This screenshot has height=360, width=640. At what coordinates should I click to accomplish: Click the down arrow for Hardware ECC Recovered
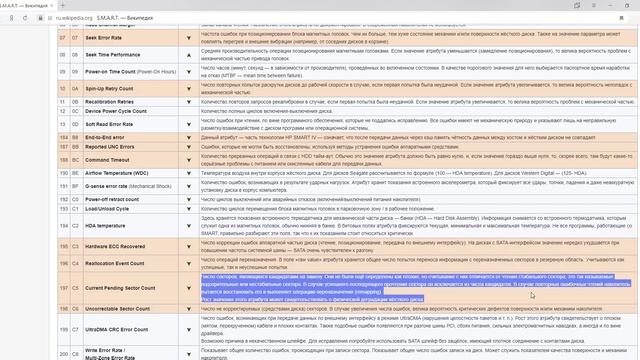click(189, 247)
